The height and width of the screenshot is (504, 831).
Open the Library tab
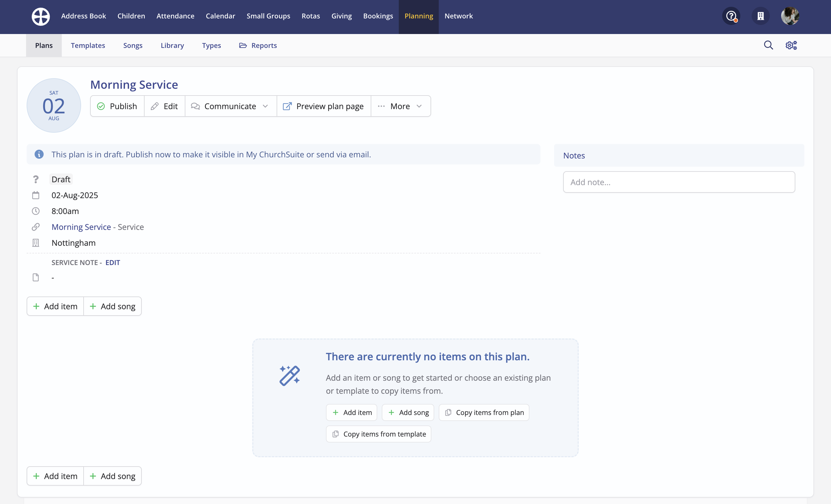[x=172, y=45]
